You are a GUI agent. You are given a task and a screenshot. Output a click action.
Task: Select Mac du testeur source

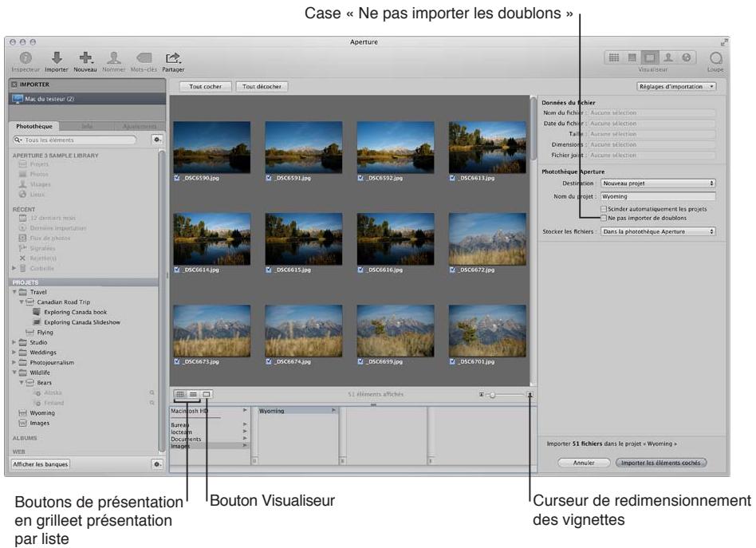click(88, 99)
